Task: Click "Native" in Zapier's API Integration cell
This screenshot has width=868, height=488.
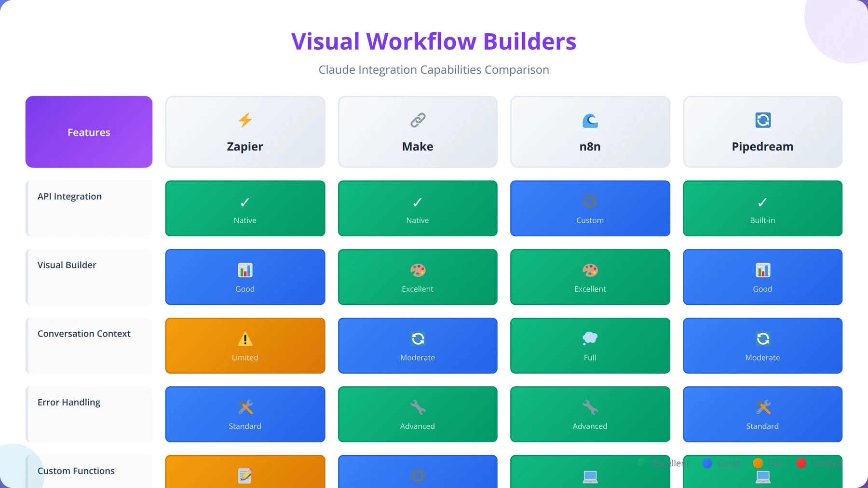Action: tap(245, 220)
